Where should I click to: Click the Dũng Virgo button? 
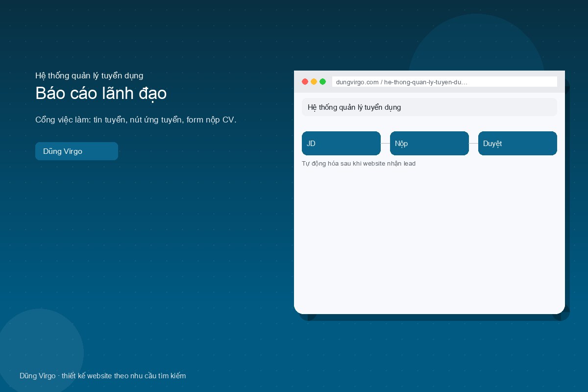(x=76, y=151)
